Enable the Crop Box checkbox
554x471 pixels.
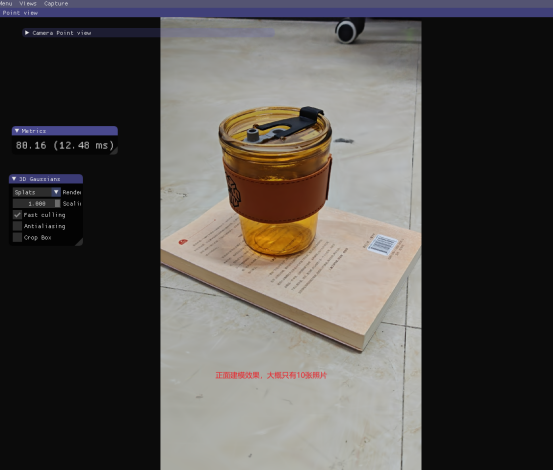click(17, 237)
